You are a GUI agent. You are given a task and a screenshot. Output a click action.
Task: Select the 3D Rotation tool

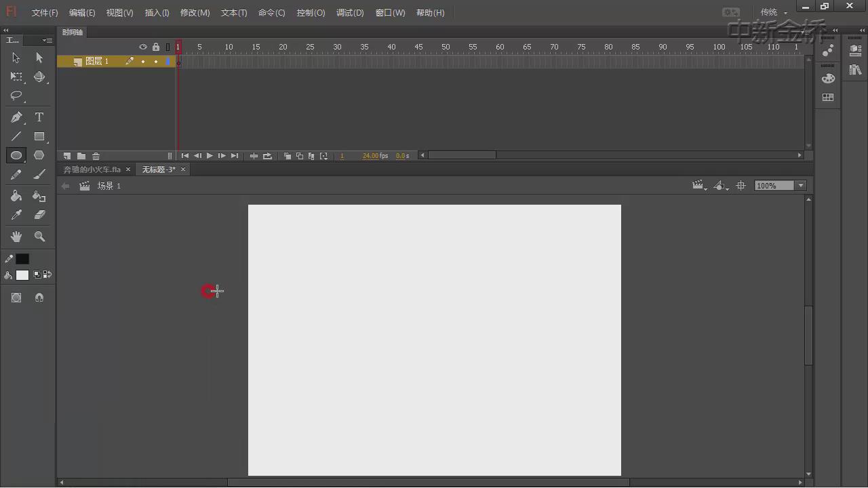[39, 77]
